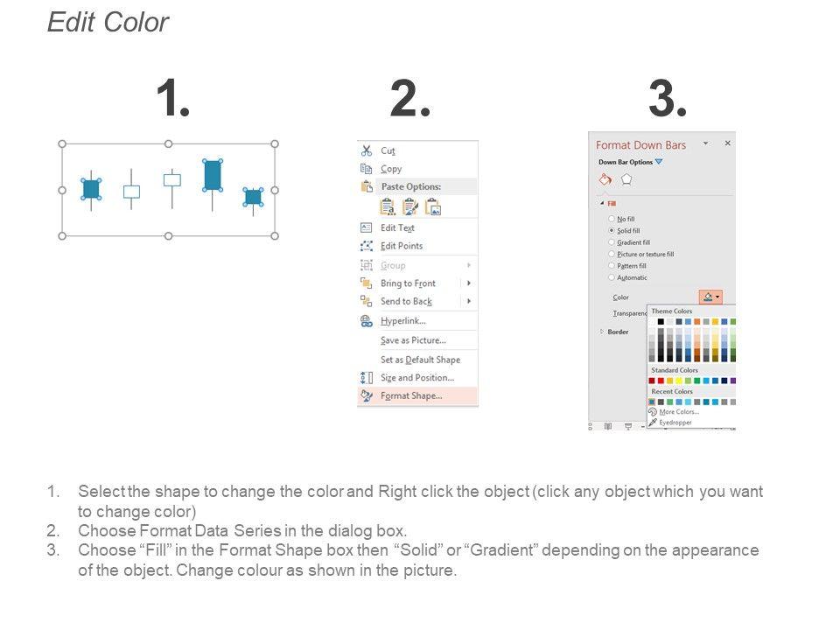Switch to the Effects pentagon icon
840x630 pixels.
click(626, 179)
